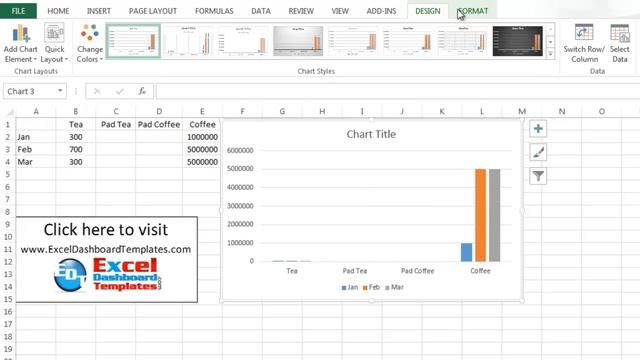Open the Change Colors palette
The height and width of the screenshot is (360, 640).
(90, 43)
